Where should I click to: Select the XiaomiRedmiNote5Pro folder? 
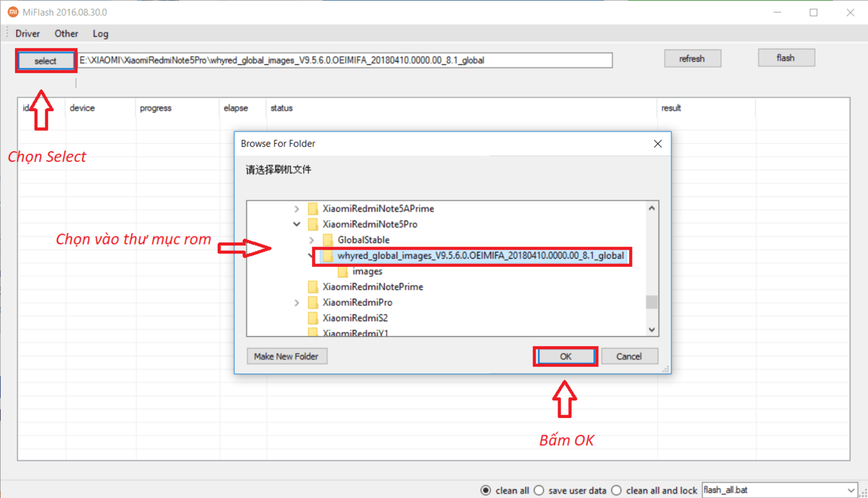[x=370, y=224]
